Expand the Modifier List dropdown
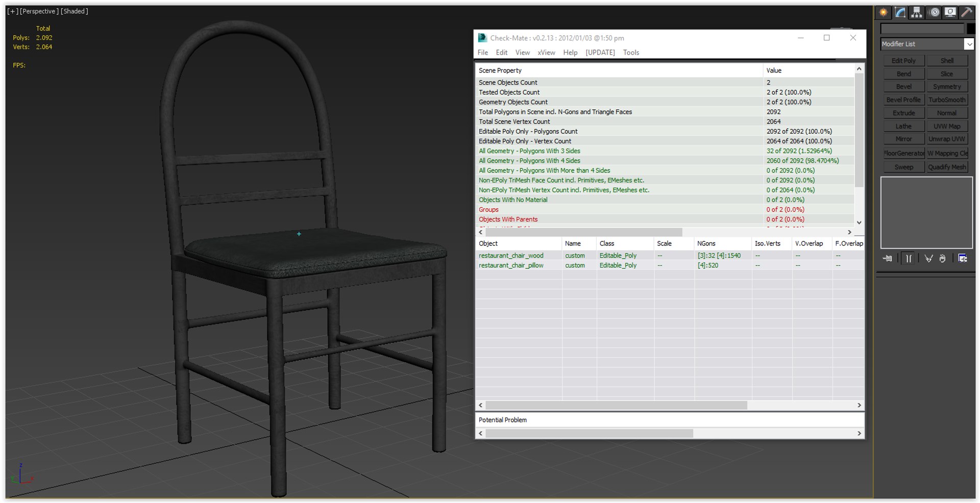980x503 pixels. [x=969, y=44]
